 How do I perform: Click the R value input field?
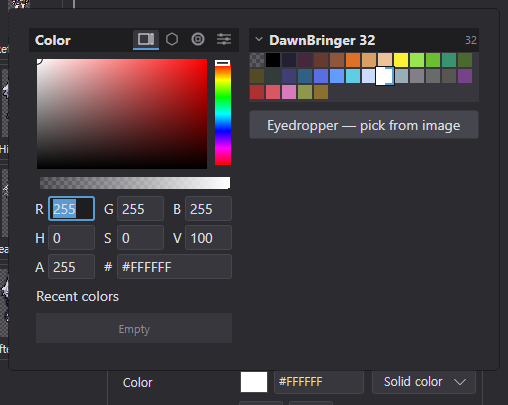click(x=72, y=209)
